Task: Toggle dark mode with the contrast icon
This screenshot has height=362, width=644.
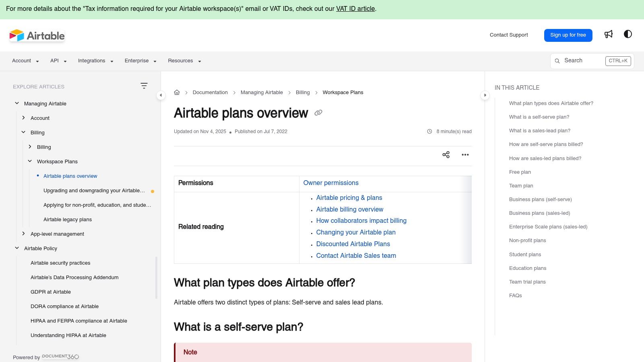Action: click(x=627, y=34)
